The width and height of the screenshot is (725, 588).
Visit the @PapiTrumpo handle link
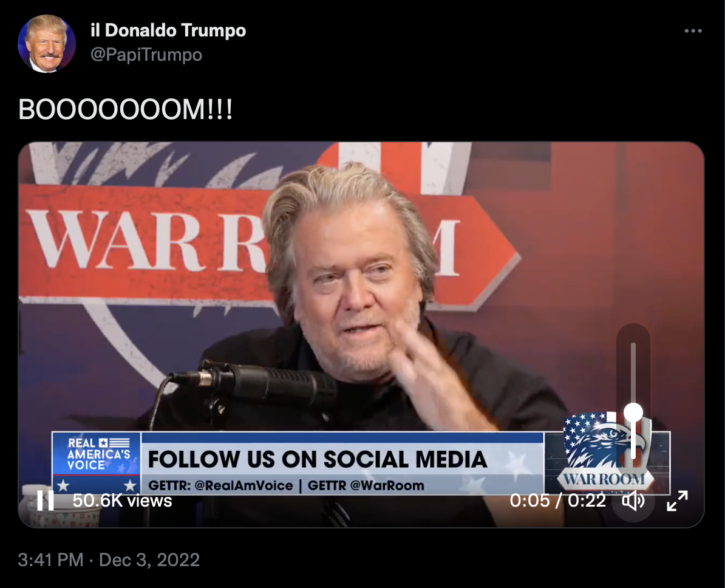tap(146, 55)
